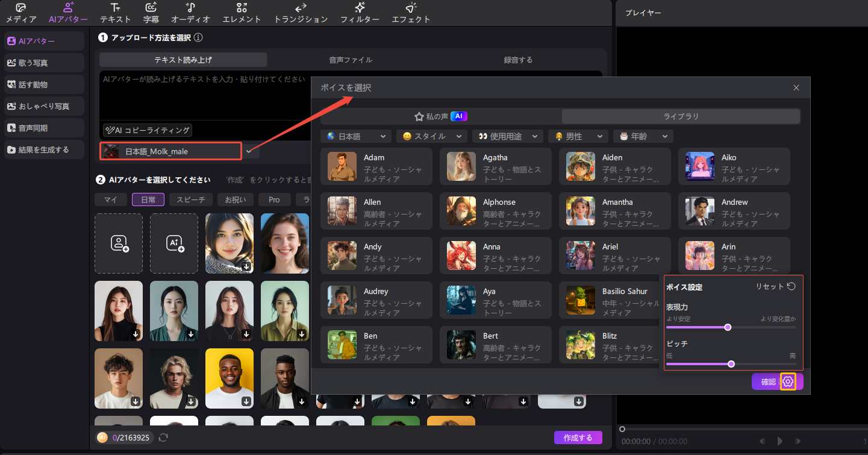
Task: Open 結果を生成する in the sidebar
Action: pyautogui.click(x=44, y=149)
